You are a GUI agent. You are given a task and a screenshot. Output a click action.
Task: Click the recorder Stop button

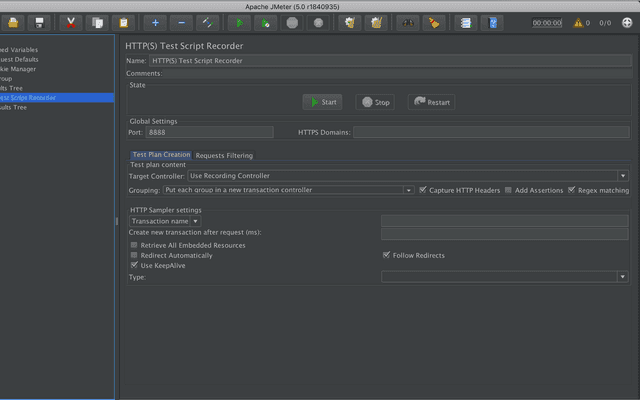point(375,102)
